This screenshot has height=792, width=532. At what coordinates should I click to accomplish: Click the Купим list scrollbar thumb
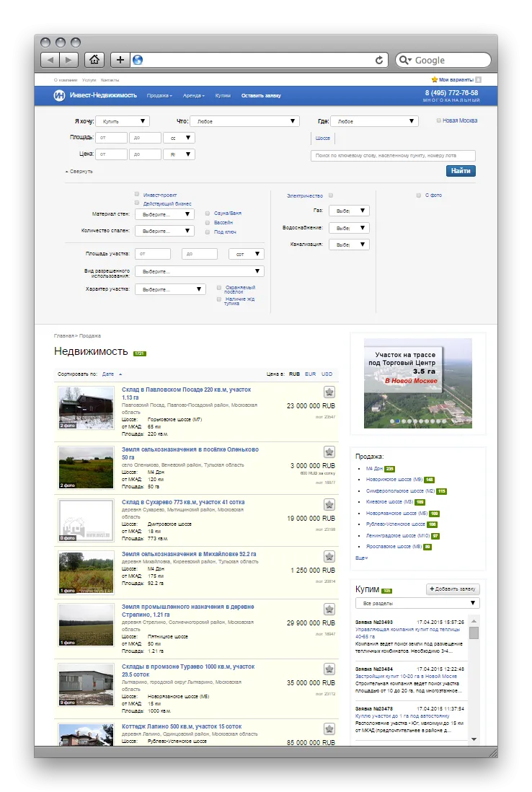[474, 633]
